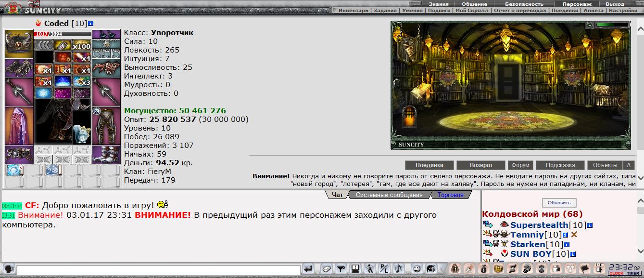Select the leg armor pants slot

106,125
